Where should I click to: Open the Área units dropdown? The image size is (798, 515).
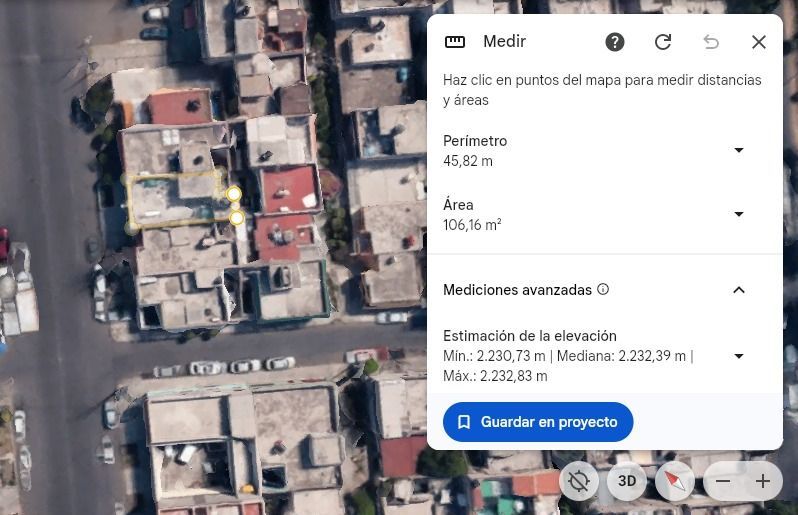[x=739, y=214]
